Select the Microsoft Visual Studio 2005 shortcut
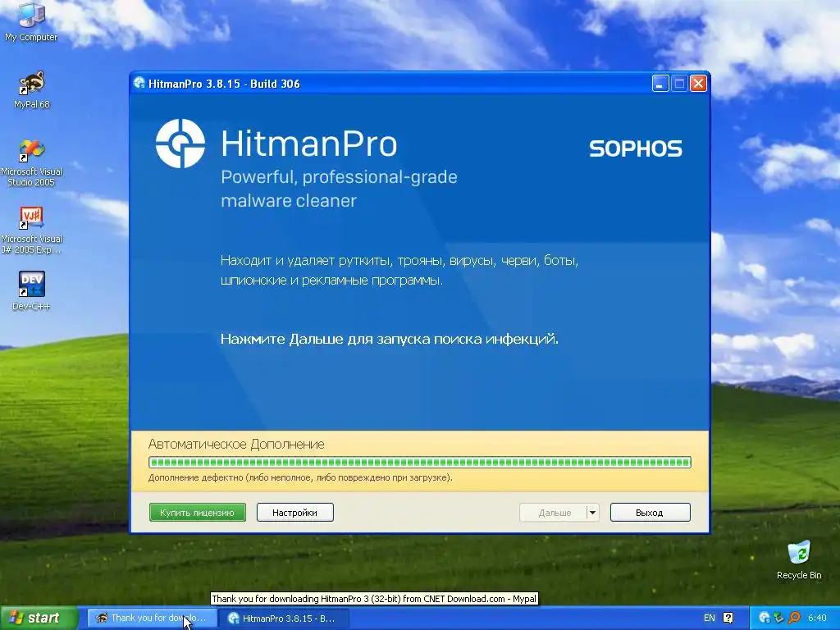Viewport: 840px width, 630px height. [x=32, y=163]
